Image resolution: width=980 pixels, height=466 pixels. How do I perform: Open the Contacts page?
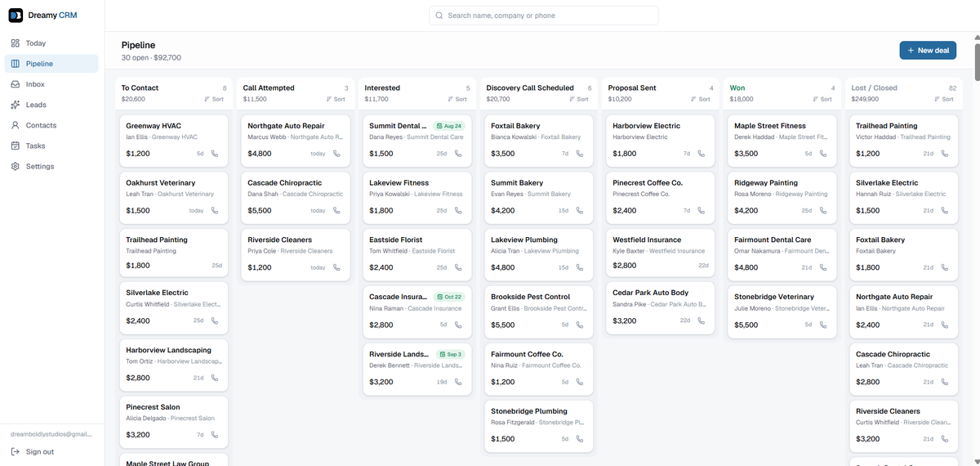coord(52,125)
